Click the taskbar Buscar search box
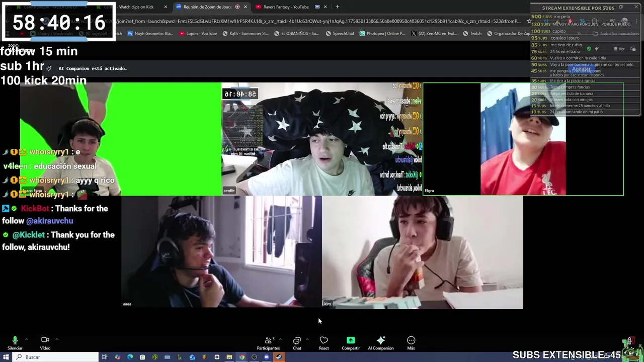This screenshot has width=644, height=362. (55, 357)
